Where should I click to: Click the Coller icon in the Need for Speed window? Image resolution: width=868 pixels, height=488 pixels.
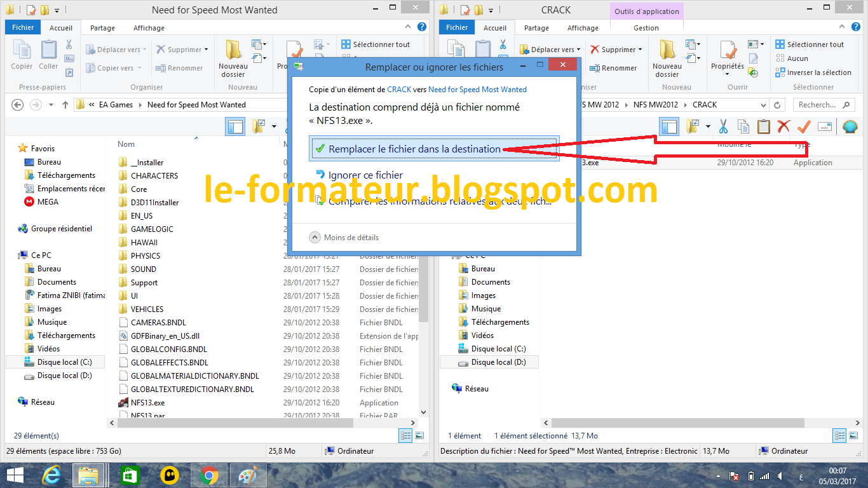click(x=48, y=55)
